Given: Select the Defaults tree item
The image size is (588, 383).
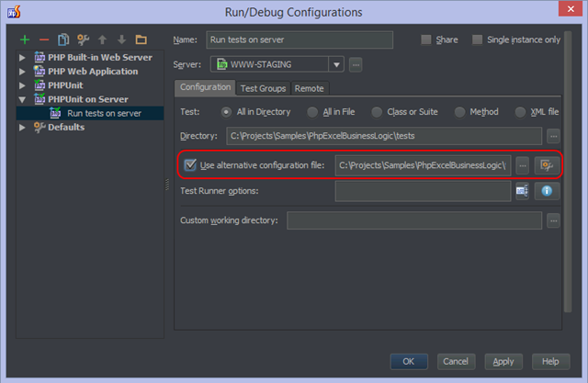Looking at the screenshot, I should point(90,127).
